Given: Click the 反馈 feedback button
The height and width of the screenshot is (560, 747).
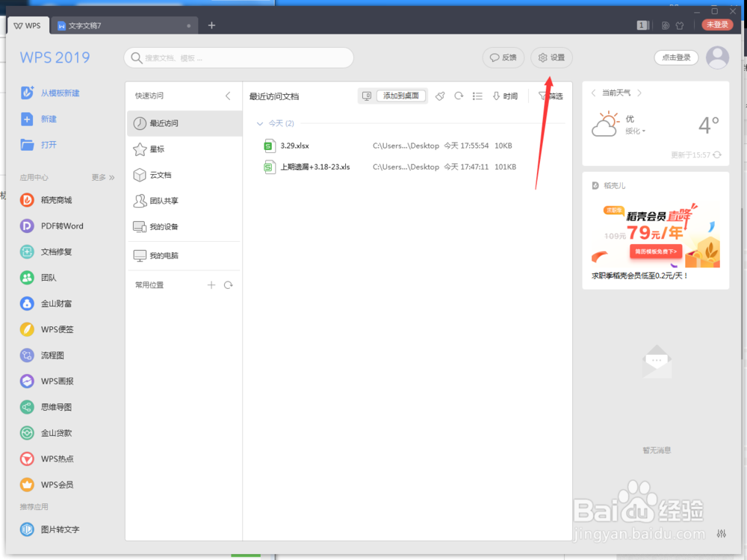Looking at the screenshot, I should tap(503, 57).
